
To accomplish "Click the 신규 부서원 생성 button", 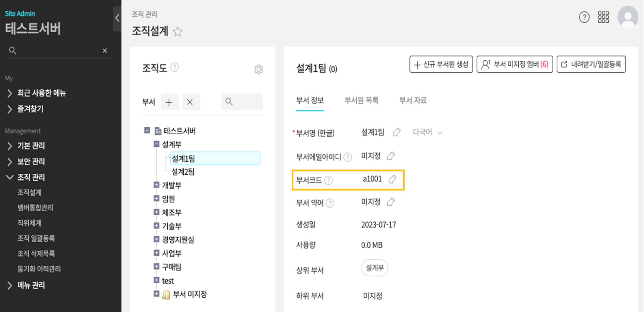I will pyautogui.click(x=441, y=64).
